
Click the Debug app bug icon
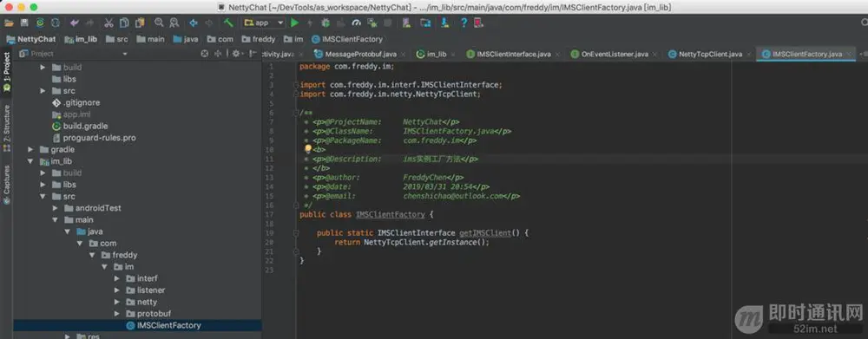click(325, 23)
